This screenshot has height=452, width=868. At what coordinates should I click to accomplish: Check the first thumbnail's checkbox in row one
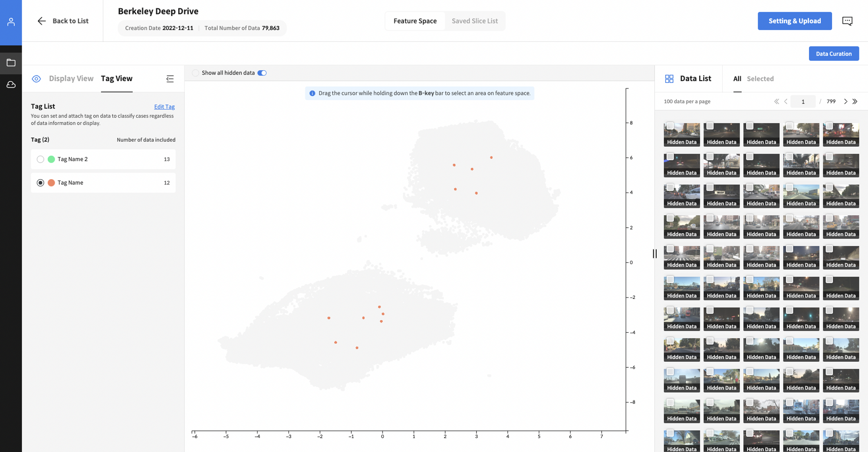[x=670, y=126]
